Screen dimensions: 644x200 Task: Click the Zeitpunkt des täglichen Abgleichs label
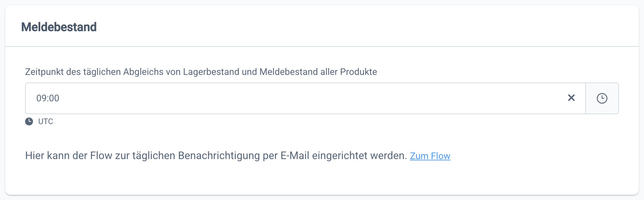click(x=201, y=72)
